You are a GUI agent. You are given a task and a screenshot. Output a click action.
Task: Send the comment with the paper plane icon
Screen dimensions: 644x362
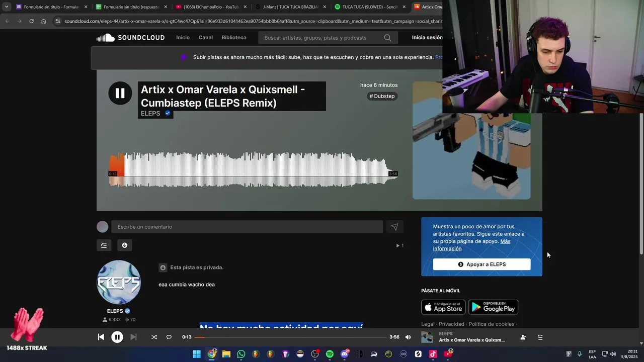[x=394, y=227]
